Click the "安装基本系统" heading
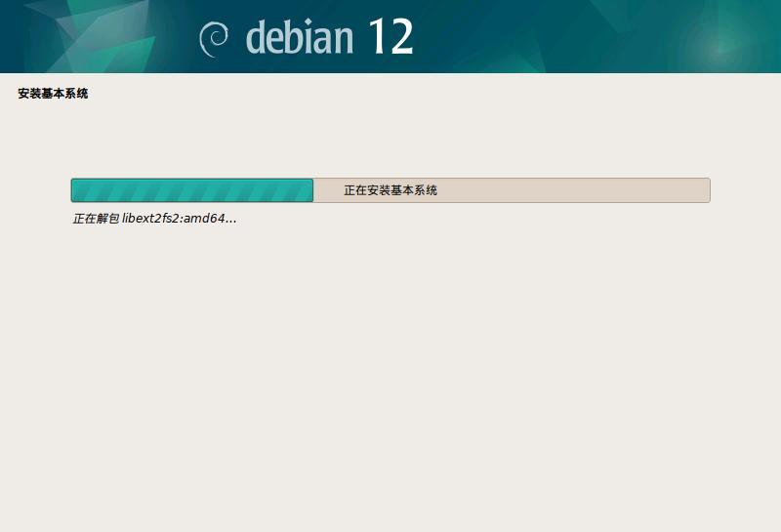This screenshot has height=532, width=781. coord(53,94)
